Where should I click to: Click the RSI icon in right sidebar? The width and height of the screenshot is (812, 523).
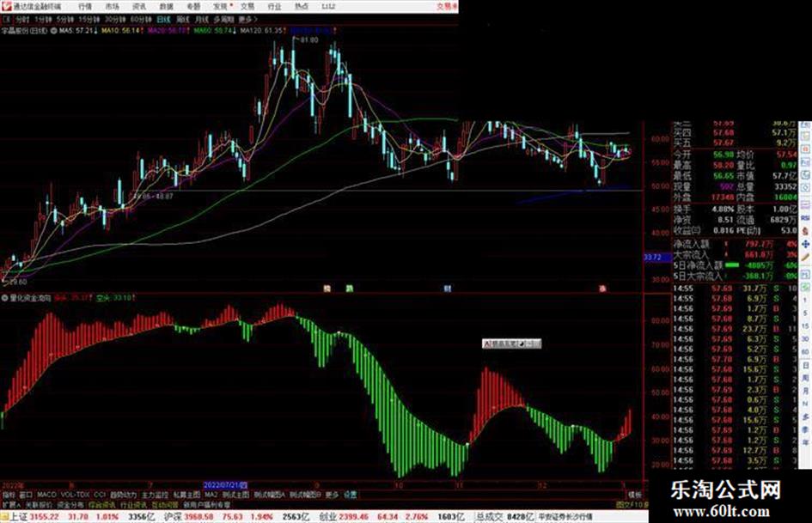[x=805, y=218]
